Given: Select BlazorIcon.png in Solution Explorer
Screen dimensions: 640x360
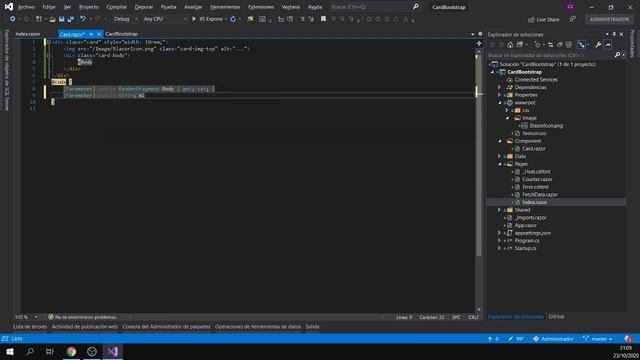Looking at the screenshot, I should [x=546, y=126].
